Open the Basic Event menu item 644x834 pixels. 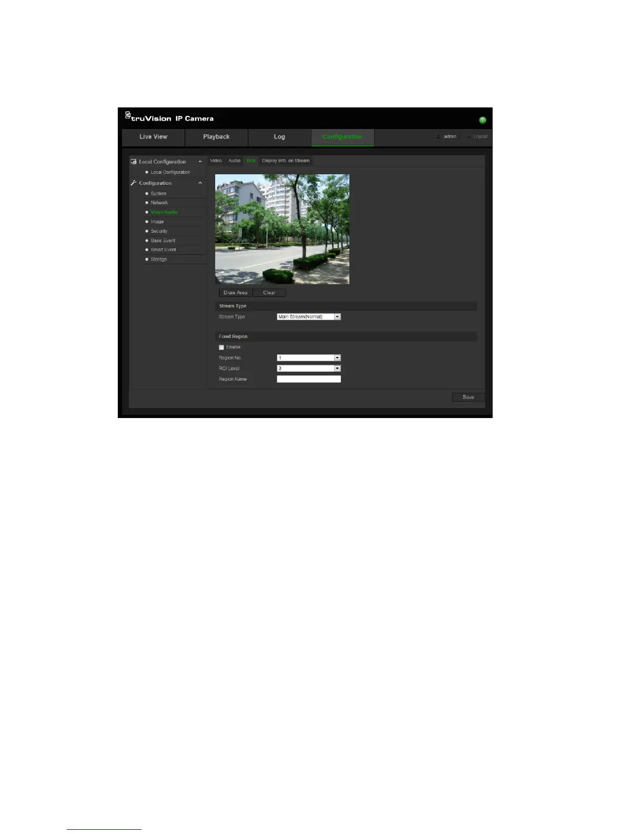tap(163, 241)
